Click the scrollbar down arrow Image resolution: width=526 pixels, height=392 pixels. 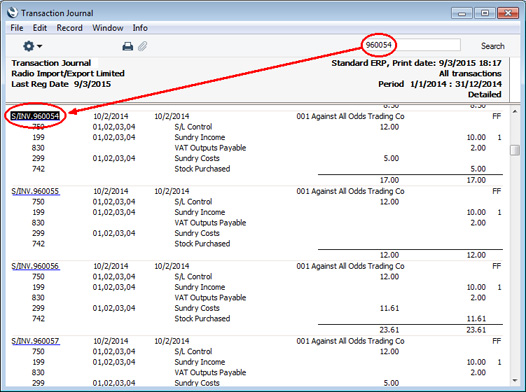515,381
